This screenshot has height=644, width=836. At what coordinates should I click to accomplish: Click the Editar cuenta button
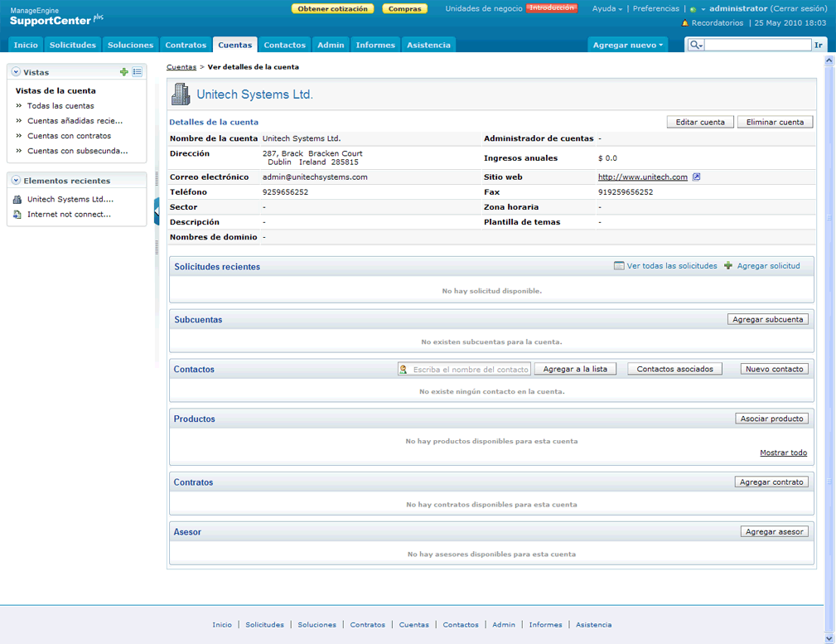coord(700,122)
